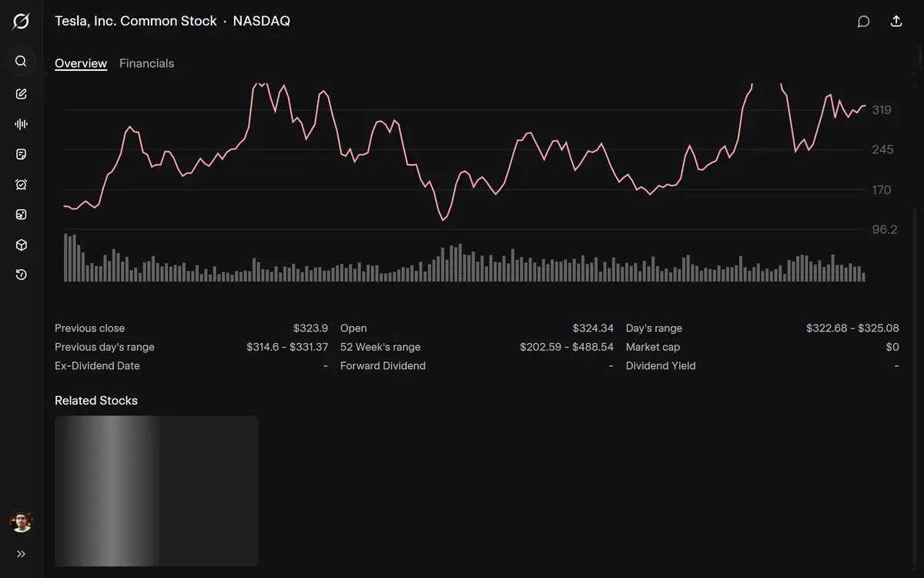Click the share upload icon

[x=896, y=22]
